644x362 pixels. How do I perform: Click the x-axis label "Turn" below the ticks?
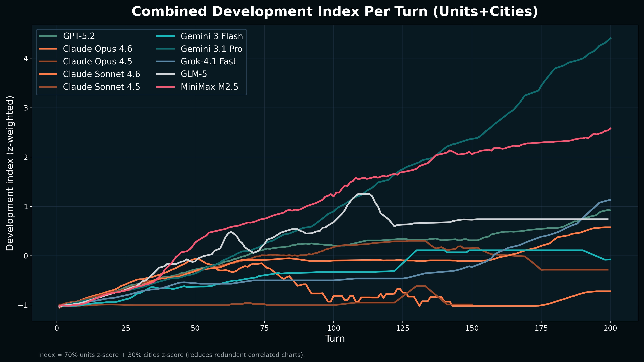point(335,339)
